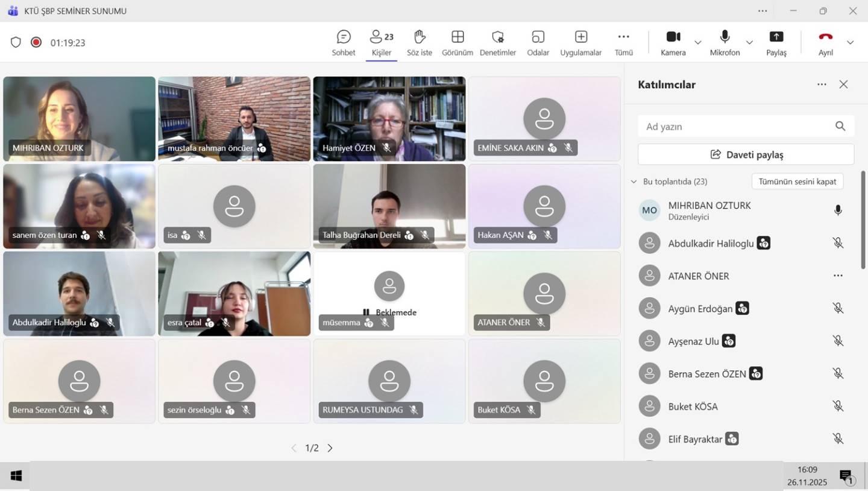The width and height of the screenshot is (868, 491).
Task: Go to next page of video grid
Action: coord(330,448)
